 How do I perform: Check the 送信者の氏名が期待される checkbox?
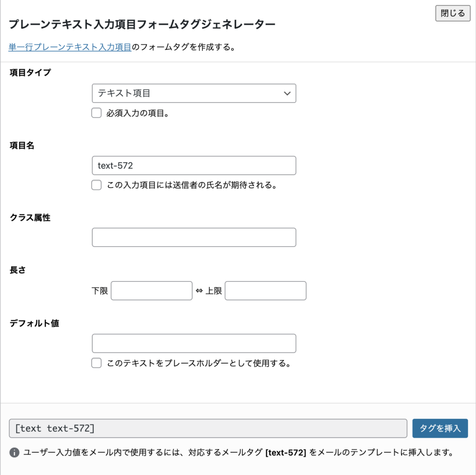pos(96,185)
